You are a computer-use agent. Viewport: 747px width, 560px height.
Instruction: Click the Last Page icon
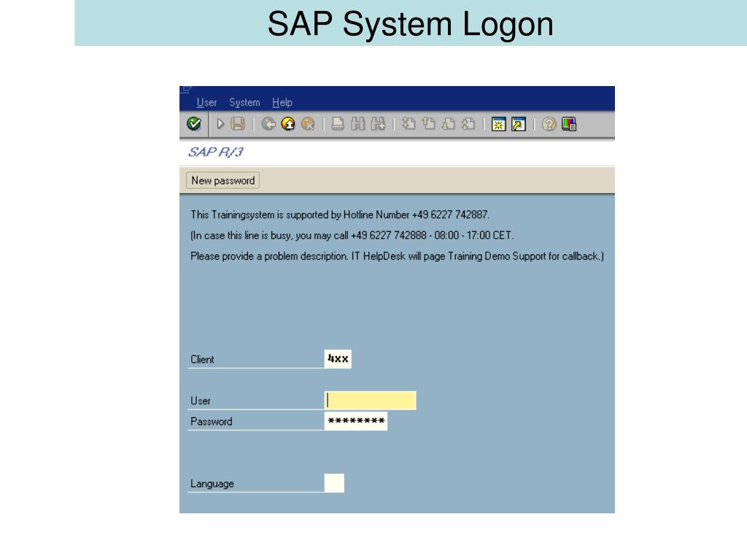469,124
